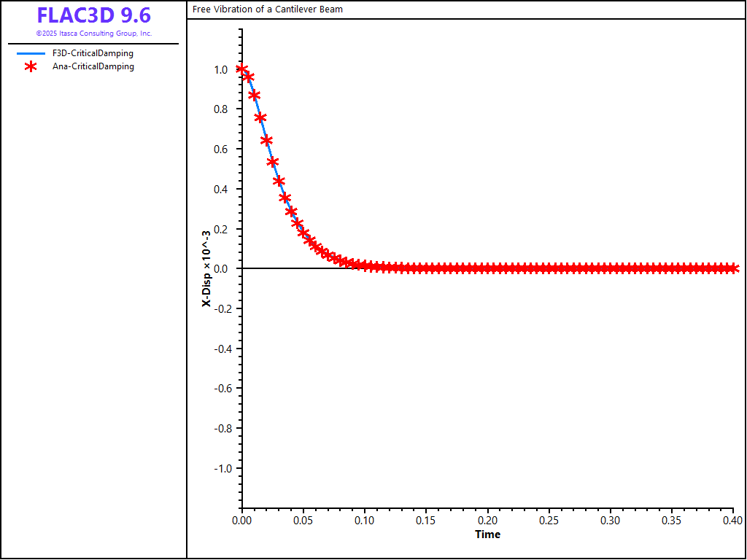
Task: Click the 0.35 tick label on Time axis
Action: (x=672, y=521)
